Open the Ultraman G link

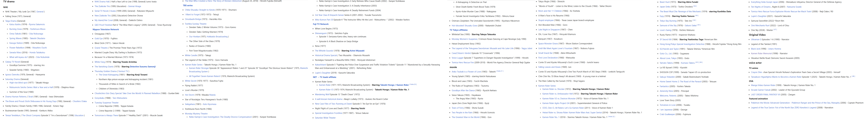click(x=756, y=40)
